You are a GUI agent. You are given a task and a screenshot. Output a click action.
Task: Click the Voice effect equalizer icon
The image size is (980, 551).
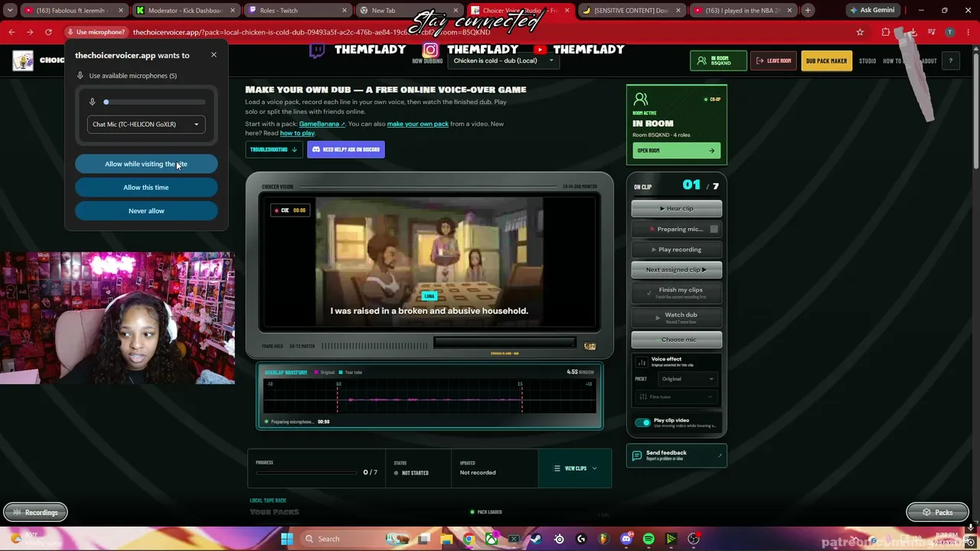click(642, 361)
